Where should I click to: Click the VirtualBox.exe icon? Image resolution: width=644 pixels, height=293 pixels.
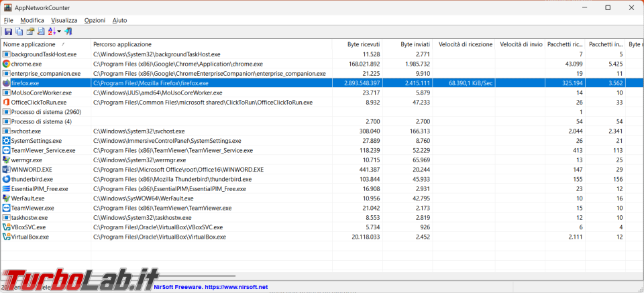coord(6,237)
